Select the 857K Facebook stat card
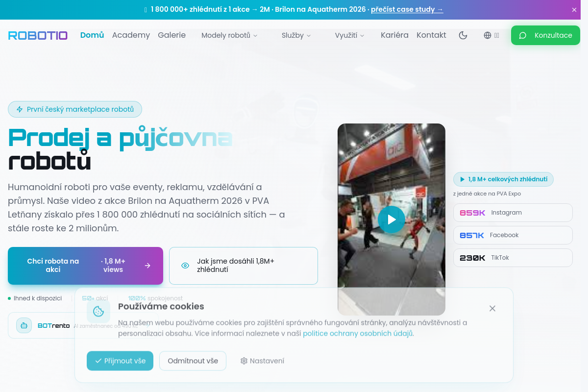The image size is (588, 392). pos(513,235)
